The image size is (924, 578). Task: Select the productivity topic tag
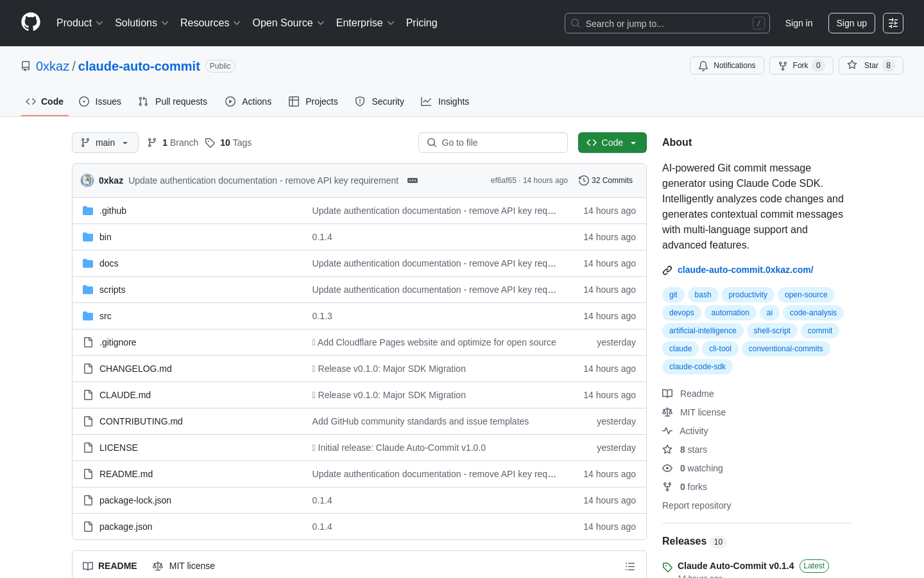(748, 295)
